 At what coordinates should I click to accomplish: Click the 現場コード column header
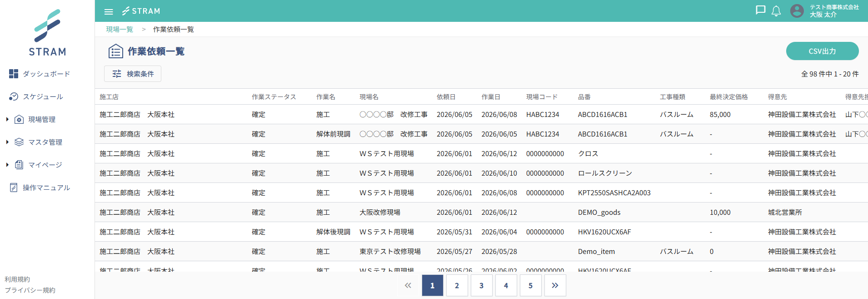pyautogui.click(x=542, y=97)
